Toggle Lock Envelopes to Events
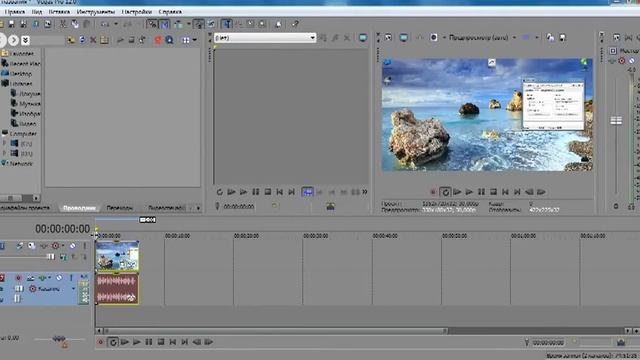 click(199, 24)
